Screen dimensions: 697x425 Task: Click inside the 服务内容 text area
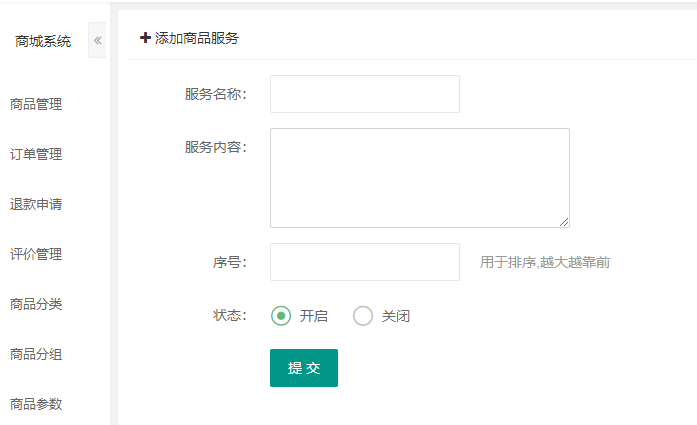tap(419, 177)
